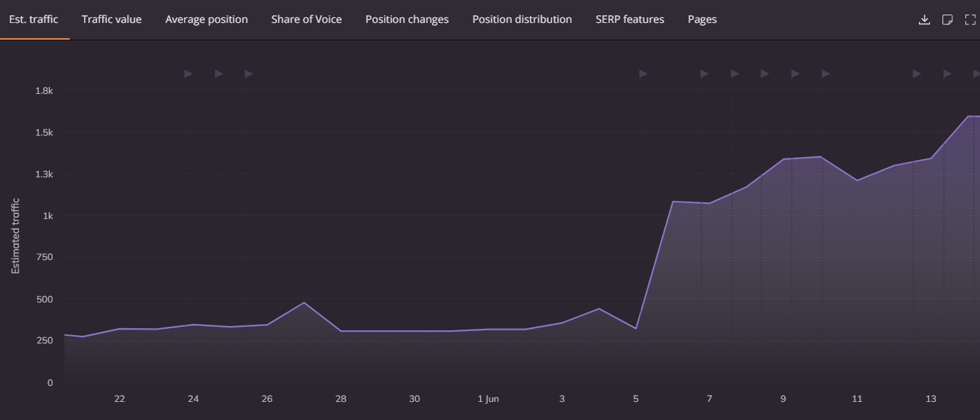Click the rightmost flag marker above chart
Image resolution: width=980 pixels, height=420 pixels.
click(977, 74)
